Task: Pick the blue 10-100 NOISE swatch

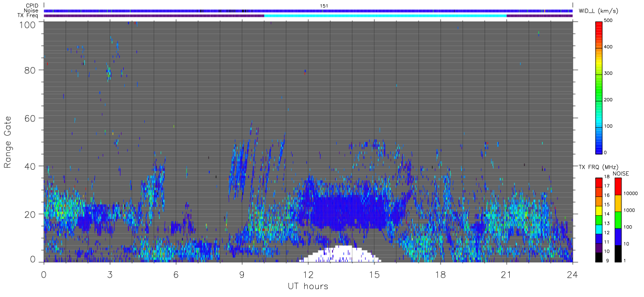Action: [617, 237]
